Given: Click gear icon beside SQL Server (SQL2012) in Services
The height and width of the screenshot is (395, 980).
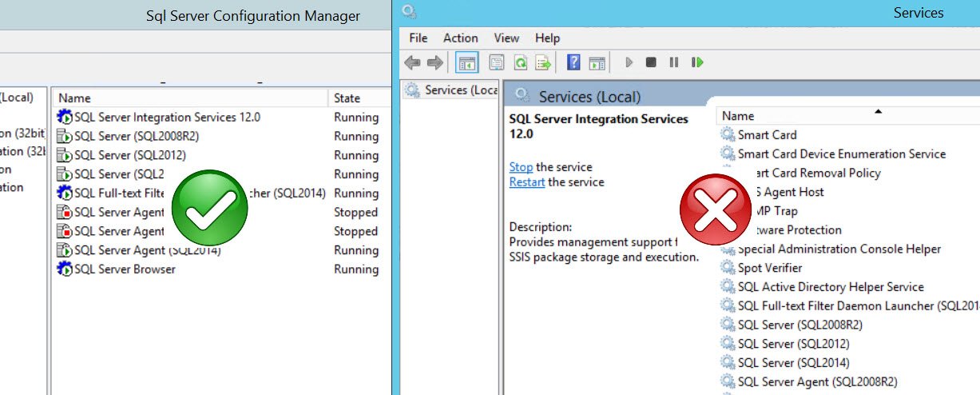Looking at the screenshot, I should pos(728,344).
